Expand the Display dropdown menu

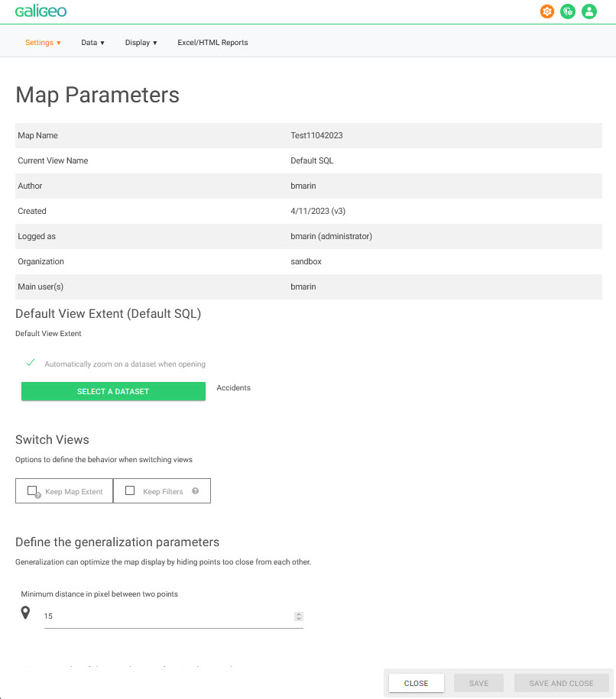(141, 43)
